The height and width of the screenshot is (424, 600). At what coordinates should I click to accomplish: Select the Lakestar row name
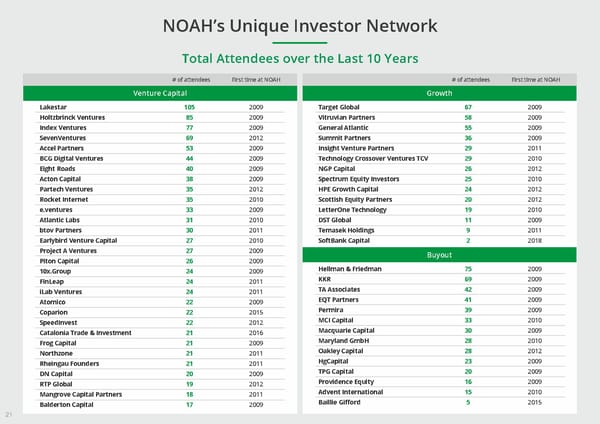pos(54,107)
